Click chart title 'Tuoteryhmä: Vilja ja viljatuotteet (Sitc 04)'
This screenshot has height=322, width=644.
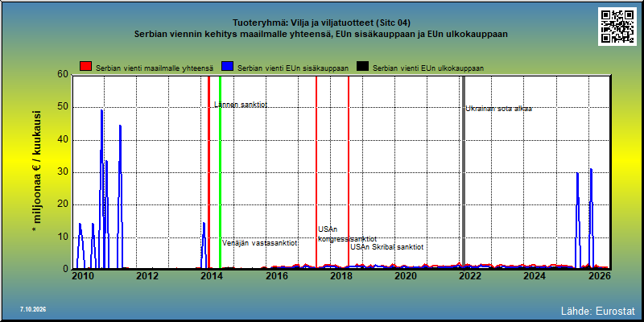point(321,23)
